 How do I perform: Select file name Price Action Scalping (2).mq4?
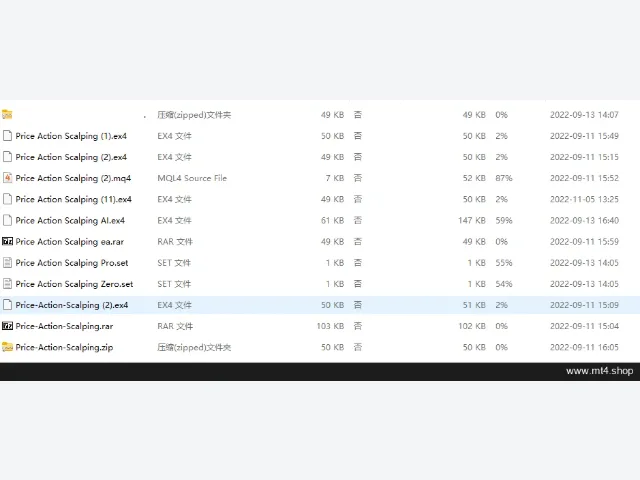tap(73, 178)
